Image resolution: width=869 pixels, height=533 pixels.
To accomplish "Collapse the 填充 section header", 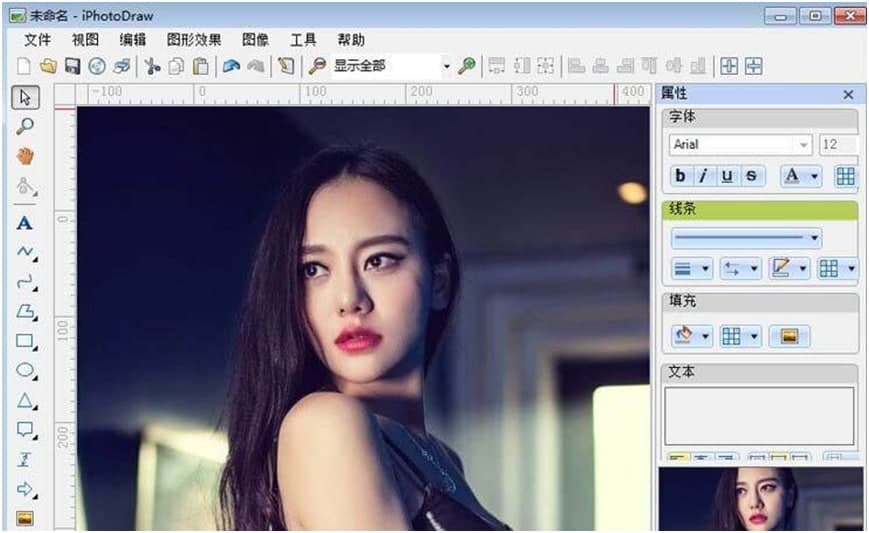I will tap(760, 301).
